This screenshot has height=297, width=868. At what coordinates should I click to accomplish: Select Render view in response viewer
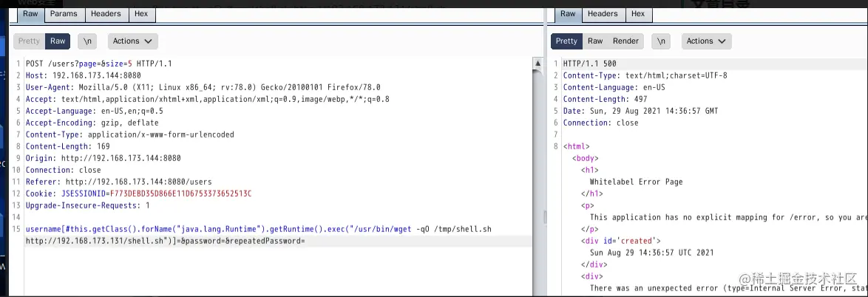tap(625, 41)
